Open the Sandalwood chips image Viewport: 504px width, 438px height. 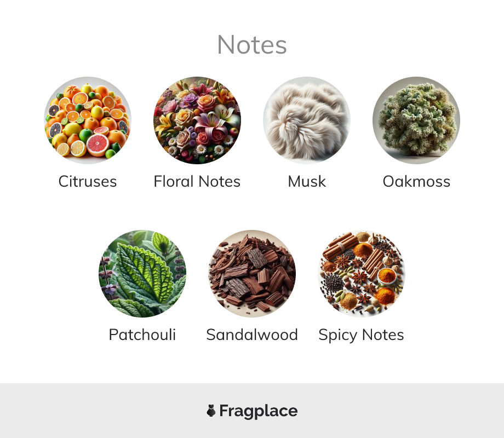tap(252, 273)
